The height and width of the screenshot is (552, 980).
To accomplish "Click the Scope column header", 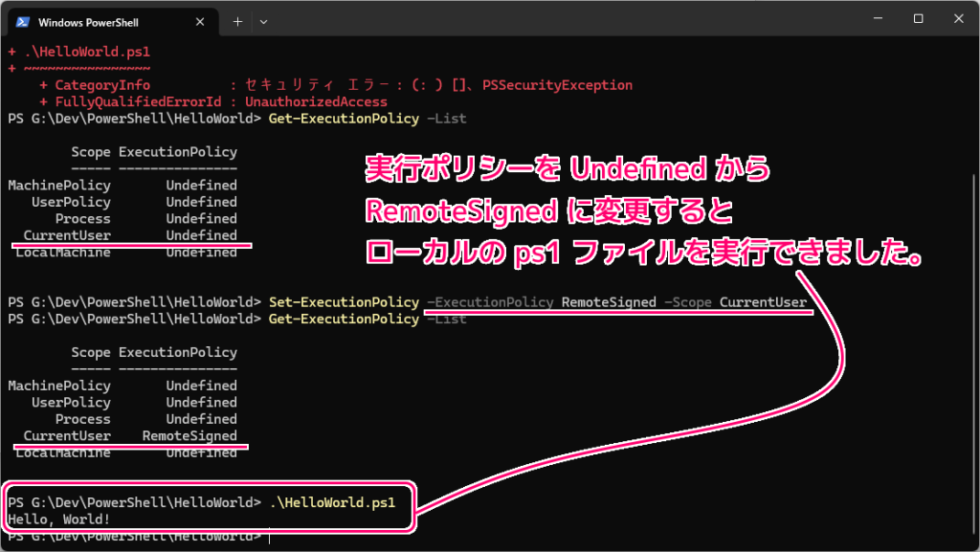I will point(91,151).
